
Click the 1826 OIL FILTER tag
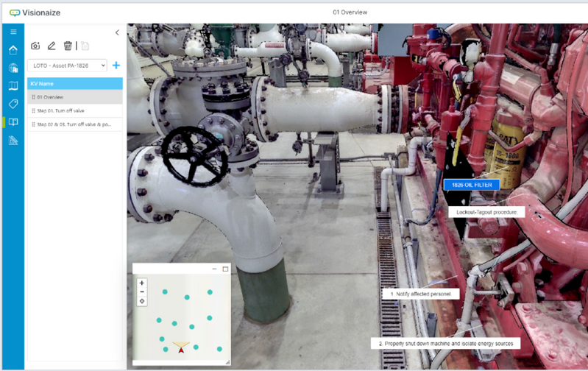point(471,185)
